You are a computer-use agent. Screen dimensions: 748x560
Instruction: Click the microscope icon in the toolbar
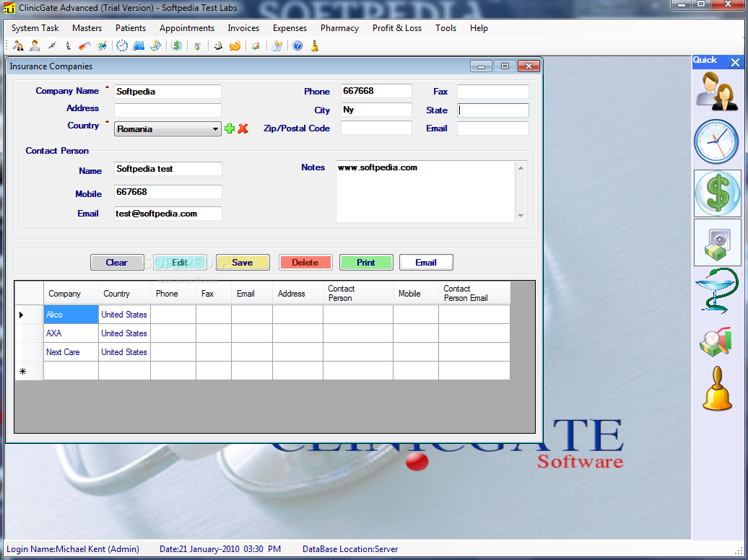(68, 45)
